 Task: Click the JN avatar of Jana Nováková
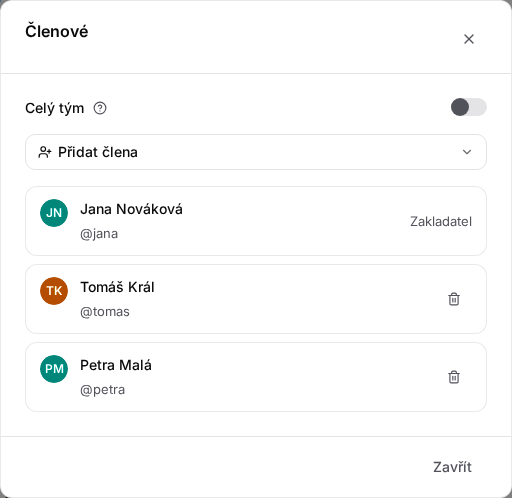54,213
